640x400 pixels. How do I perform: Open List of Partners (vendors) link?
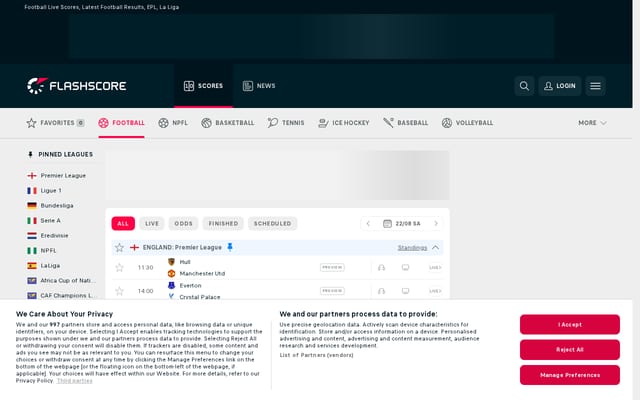click(x=316, y=355)
